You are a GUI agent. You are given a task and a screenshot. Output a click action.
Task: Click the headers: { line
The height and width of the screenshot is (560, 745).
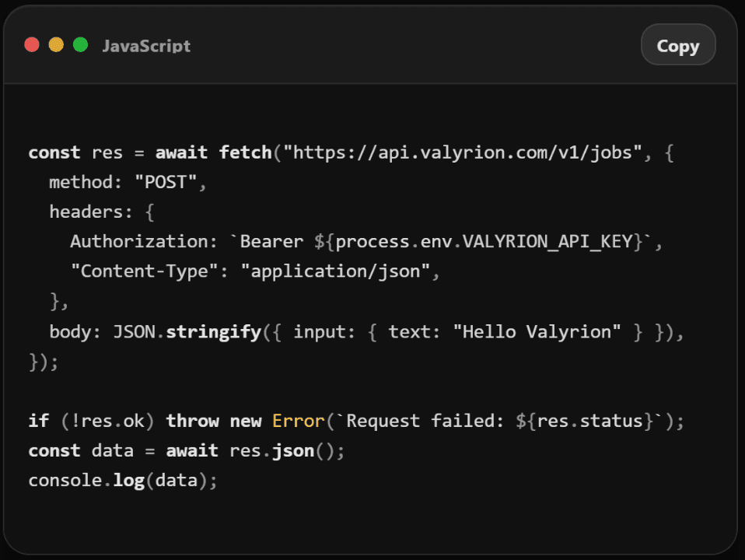coord(102,212)
